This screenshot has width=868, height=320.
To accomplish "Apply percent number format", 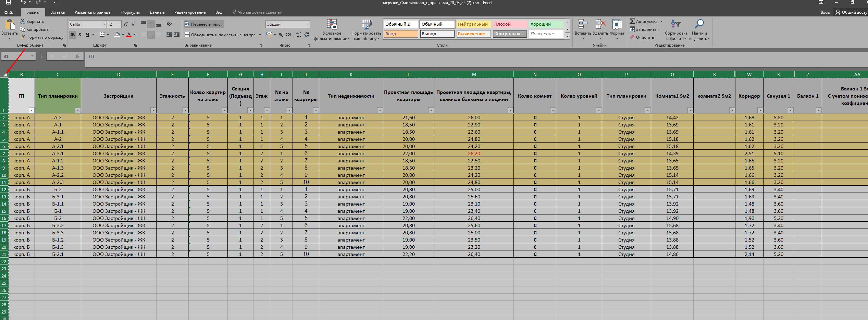I will click(281, 35).
